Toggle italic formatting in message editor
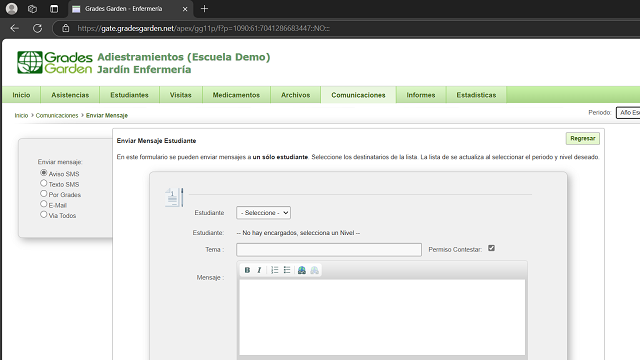This screenshot has width=640, height=360. 259,270
